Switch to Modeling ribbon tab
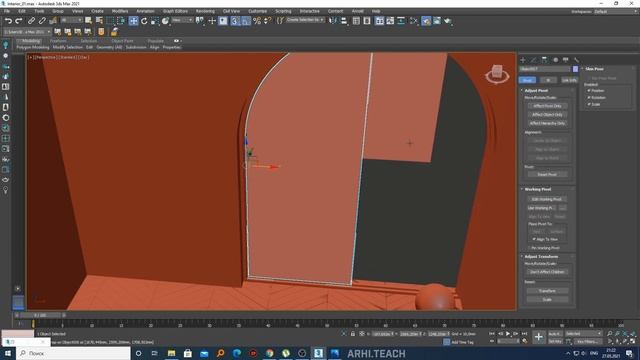Image resolution: width=640 pixels, height=360 pixels. pos(31,41)
